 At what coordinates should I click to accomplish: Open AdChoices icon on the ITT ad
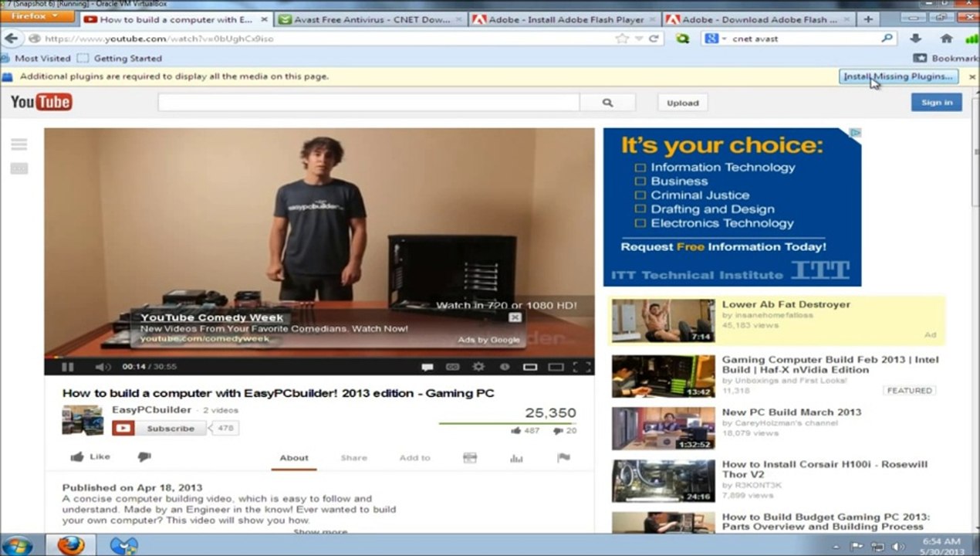click(855, 134)
